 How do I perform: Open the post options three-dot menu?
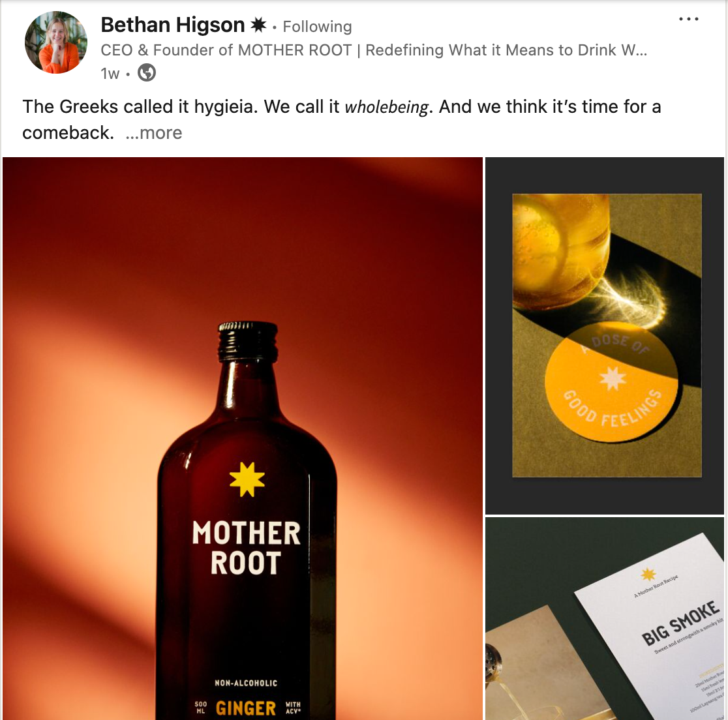click(x=689, y=19)
